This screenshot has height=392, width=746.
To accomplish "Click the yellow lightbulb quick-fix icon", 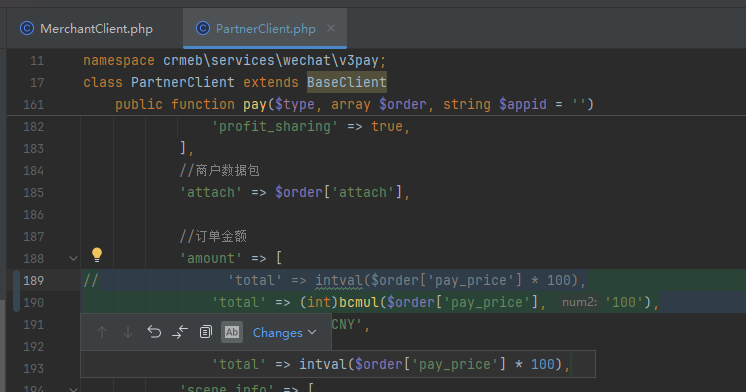I will (97, 255).
